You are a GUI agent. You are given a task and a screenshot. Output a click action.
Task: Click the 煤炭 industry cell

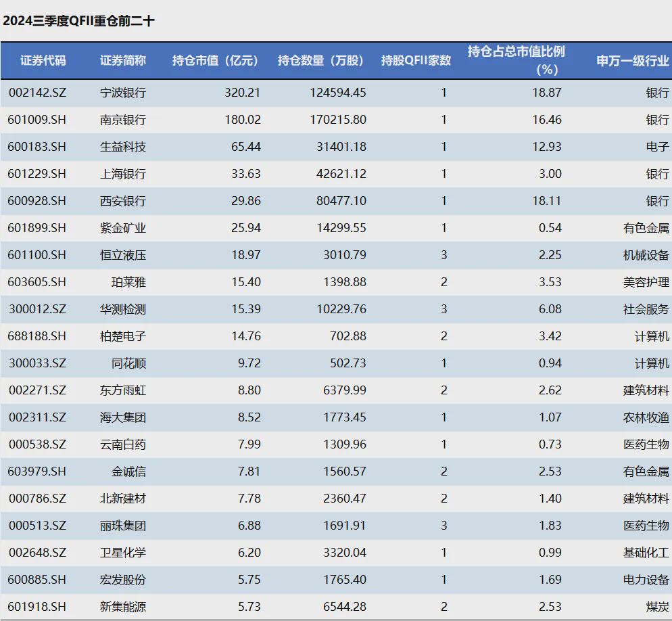point(657,606)
